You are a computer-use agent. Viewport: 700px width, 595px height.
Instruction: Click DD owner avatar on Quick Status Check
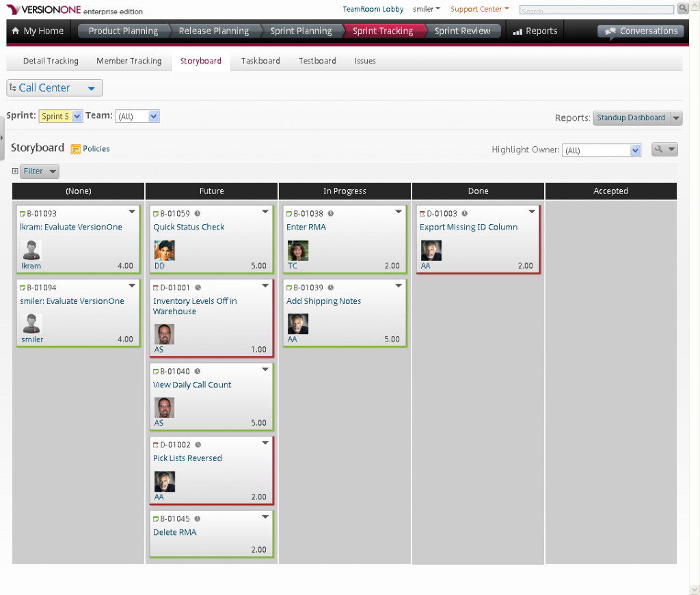tap(164, 250)
